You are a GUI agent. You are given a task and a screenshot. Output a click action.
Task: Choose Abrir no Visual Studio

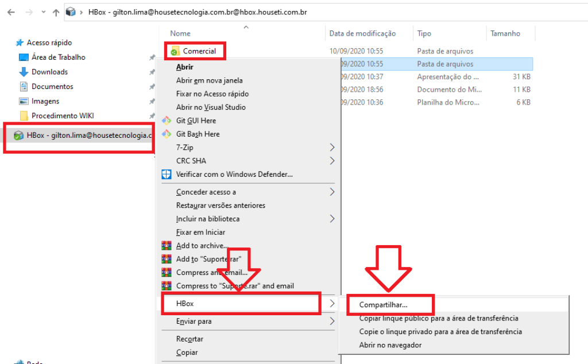[211, 107]
